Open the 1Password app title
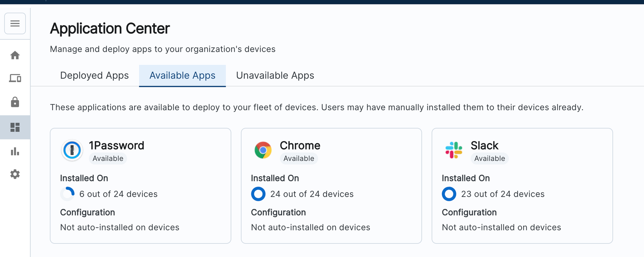The image size is (644, 257). 116,145
